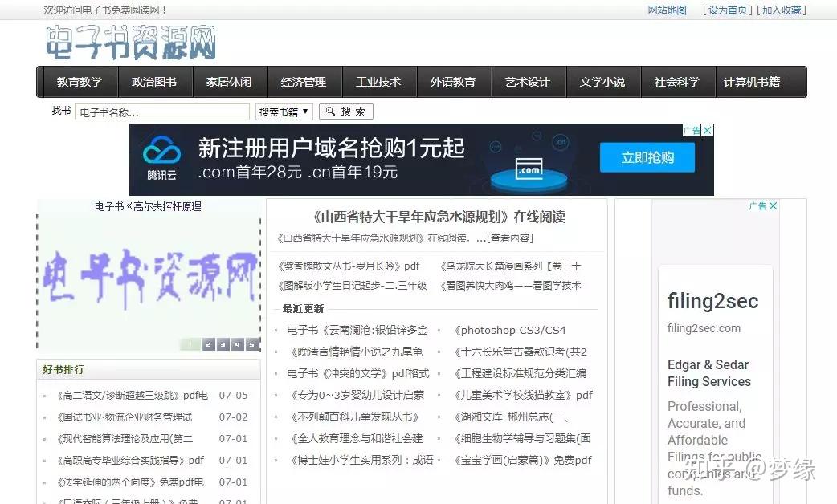Click the 搜索 button with magnifier

pyautogui.click(x=346, y=112)
